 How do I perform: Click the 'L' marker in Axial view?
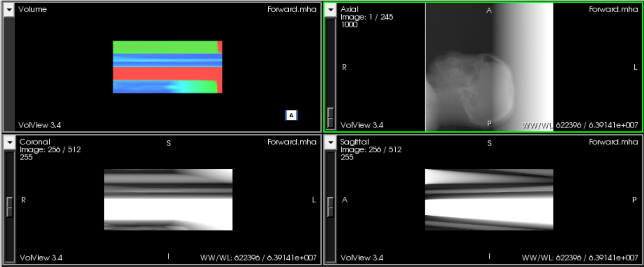tap(635, 67)
